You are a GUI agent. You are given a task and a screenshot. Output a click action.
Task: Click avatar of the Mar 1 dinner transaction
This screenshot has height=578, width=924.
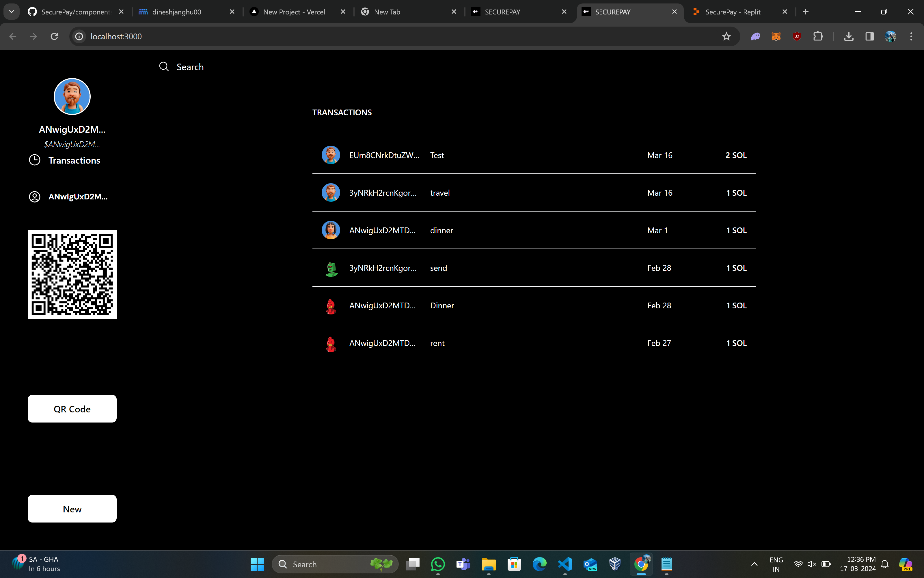331,230
